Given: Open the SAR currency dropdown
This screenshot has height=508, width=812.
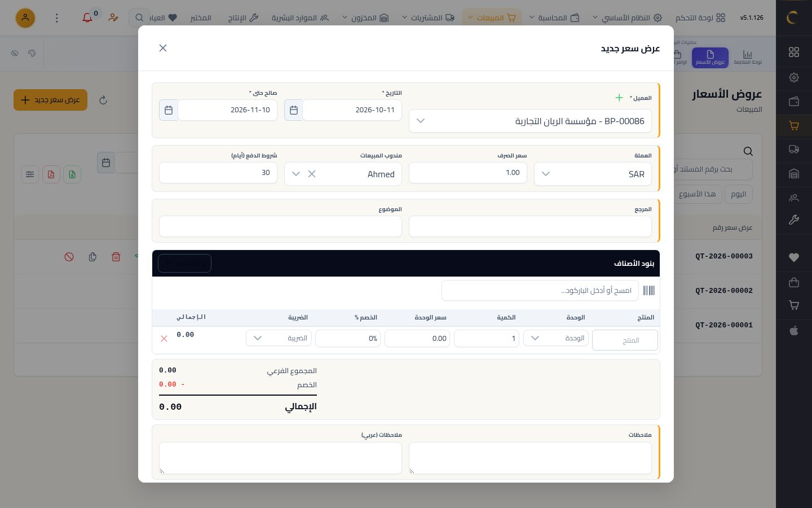Looking at the screenshot, I should click(x=593, y=174).
